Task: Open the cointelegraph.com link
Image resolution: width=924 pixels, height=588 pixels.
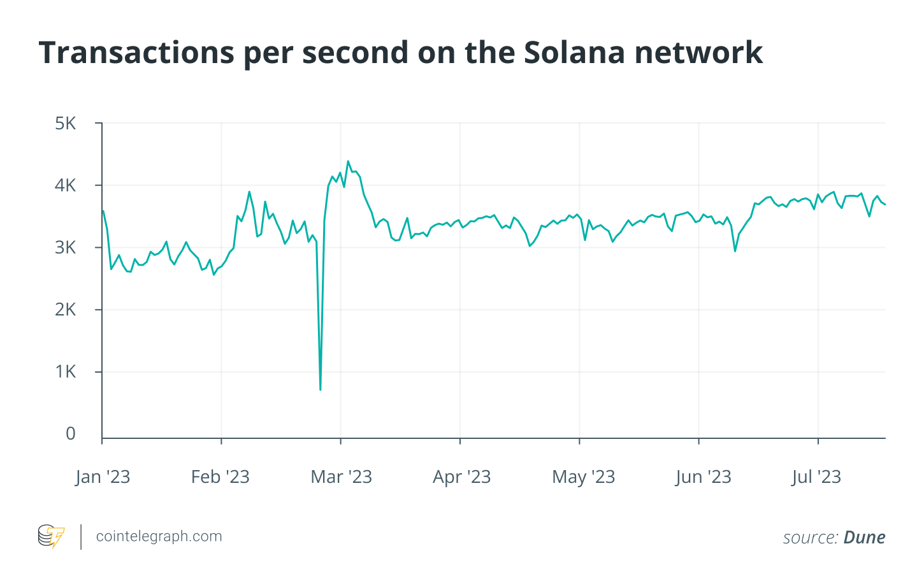Action: coord(159,536)
